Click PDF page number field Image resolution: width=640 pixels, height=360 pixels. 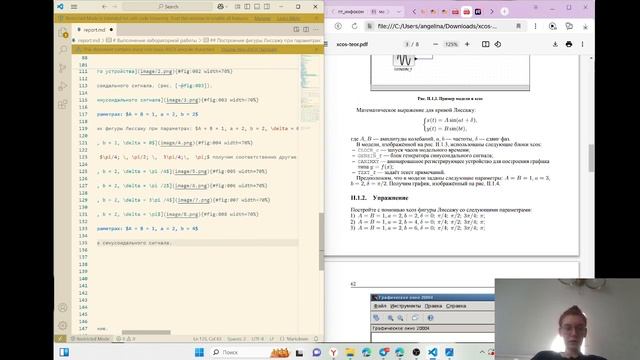coord(407,44)
